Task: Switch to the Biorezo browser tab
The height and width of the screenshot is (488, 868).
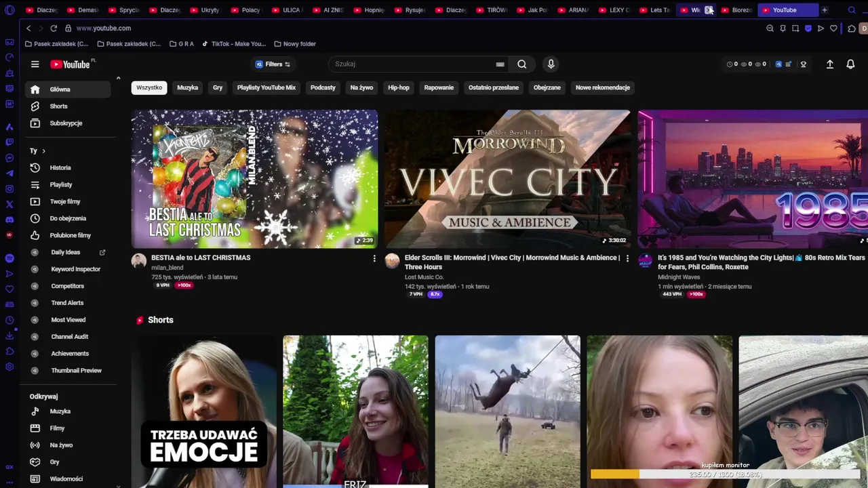Action: [737, 10]
